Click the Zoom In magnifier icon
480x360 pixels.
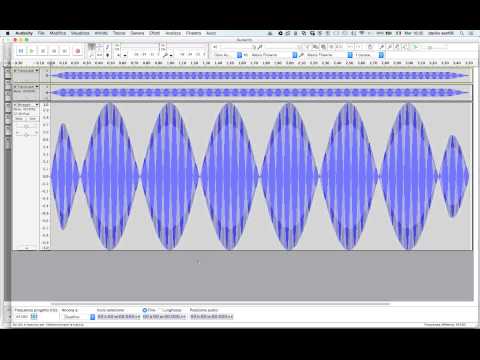tap(382, 47)
